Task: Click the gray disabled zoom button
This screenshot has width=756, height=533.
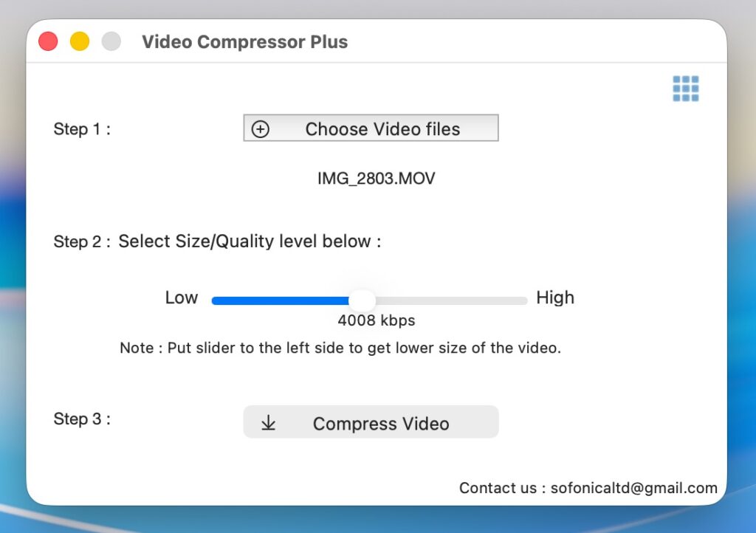Action: pos(111,41)
